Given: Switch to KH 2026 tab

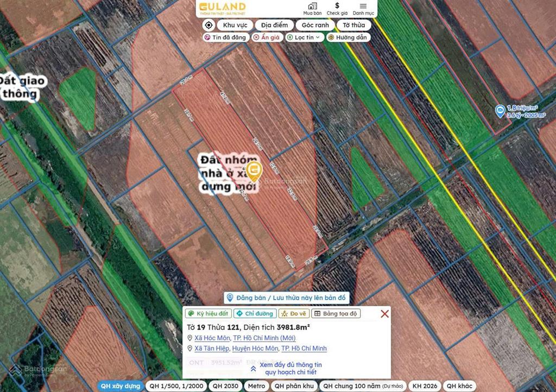Looking at the screenshot, I should point(425,386).
